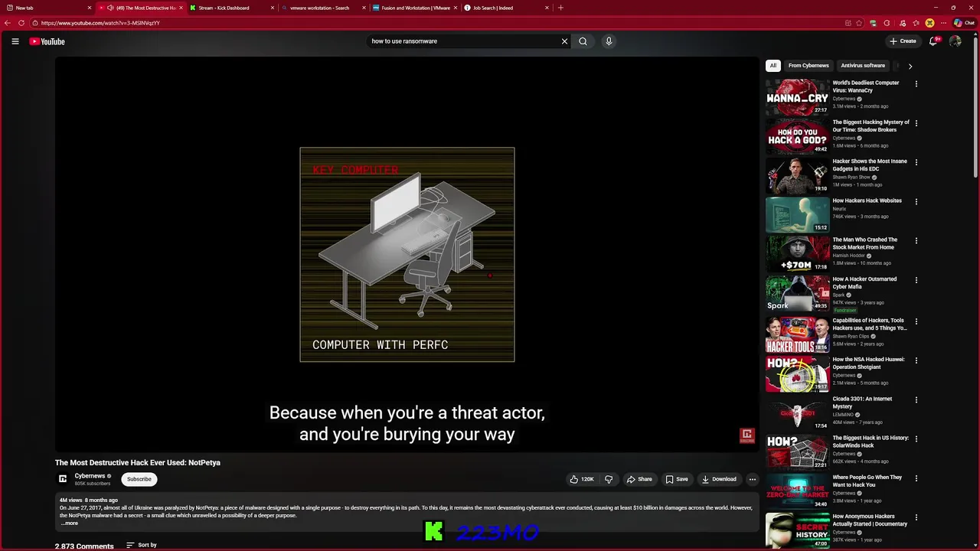Viewport: 980px width, 551px height.
Task: Expand description with ...more
Action: (70, 523)
